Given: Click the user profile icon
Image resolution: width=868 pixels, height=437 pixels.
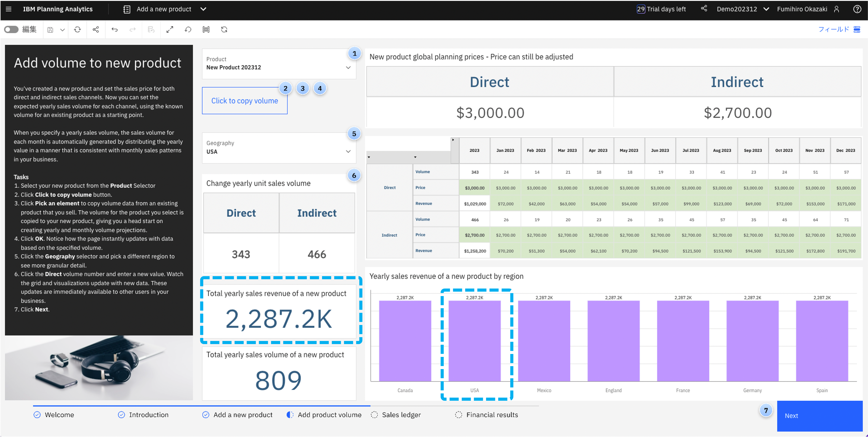Looking at the screenshot, I should pyautogui.click(x=836, y=9).
